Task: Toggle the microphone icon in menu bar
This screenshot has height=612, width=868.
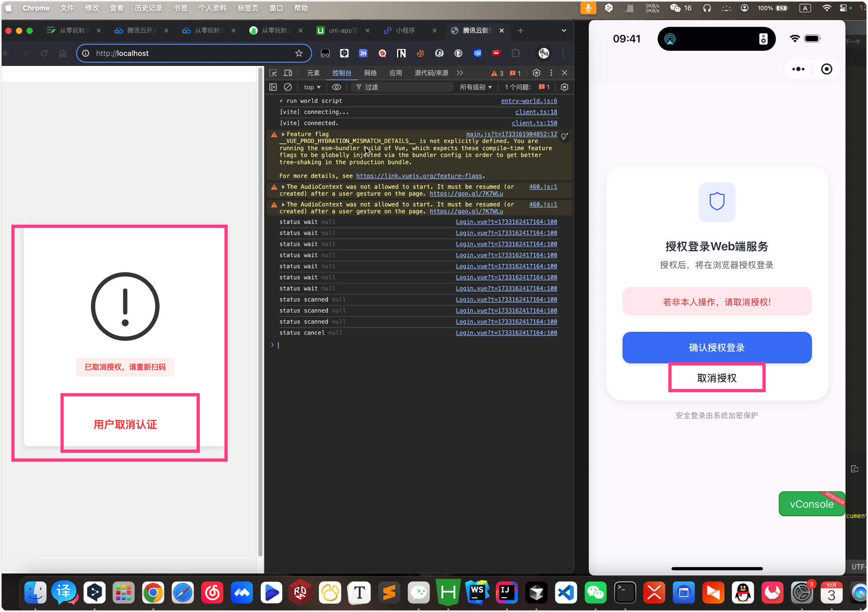Action: pyautogui.click(x=588, y=8)
